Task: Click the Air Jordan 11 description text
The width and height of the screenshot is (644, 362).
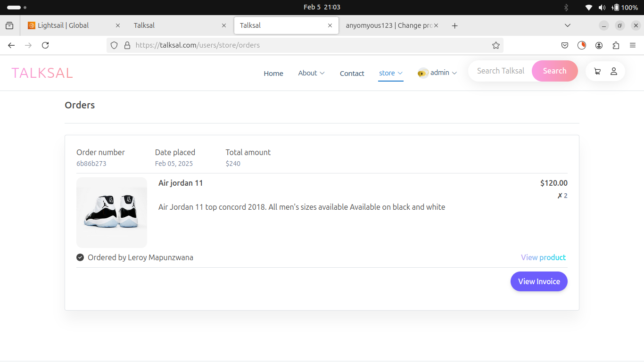Action: pos(302,207)
